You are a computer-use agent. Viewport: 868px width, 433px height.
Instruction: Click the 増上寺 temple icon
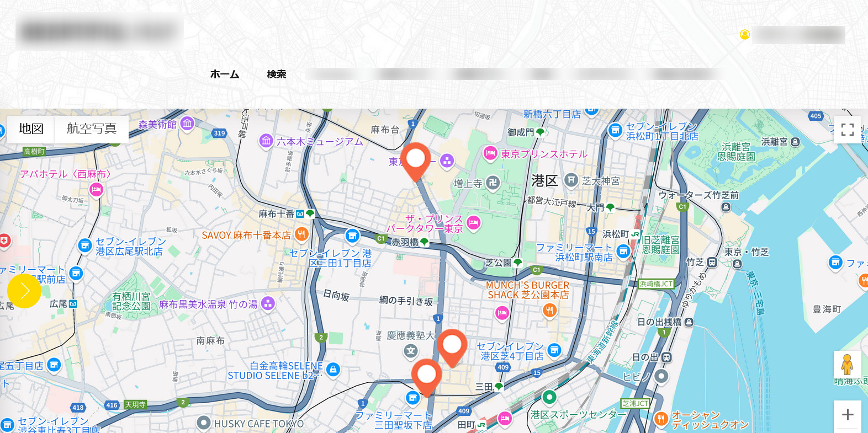pos(493,183)
